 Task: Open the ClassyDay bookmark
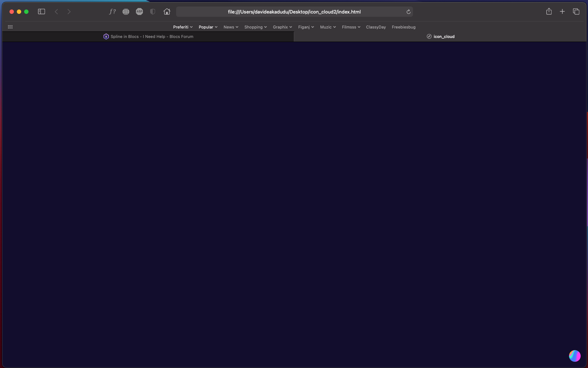(x=376, y=27)
